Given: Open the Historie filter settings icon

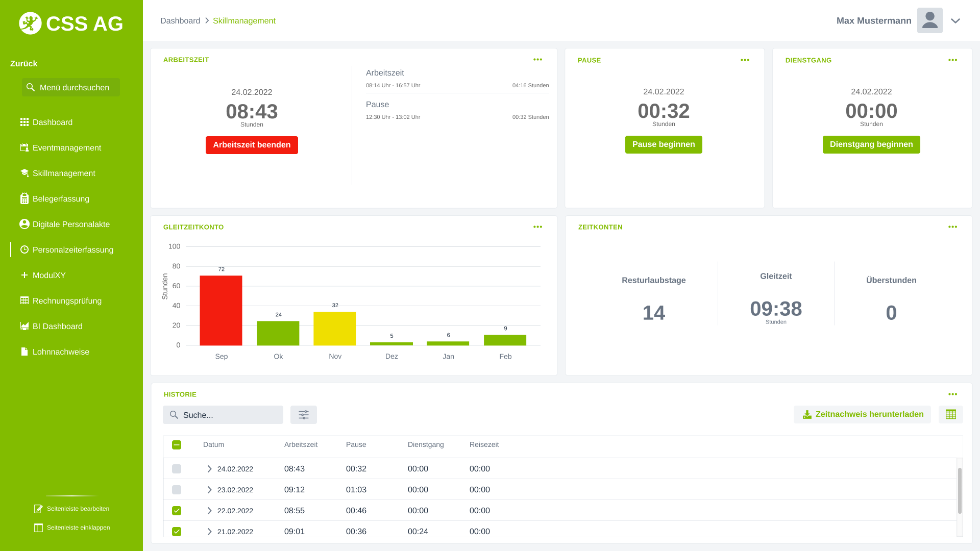Looking at the screenshot, I should click(x=304, y=415).
